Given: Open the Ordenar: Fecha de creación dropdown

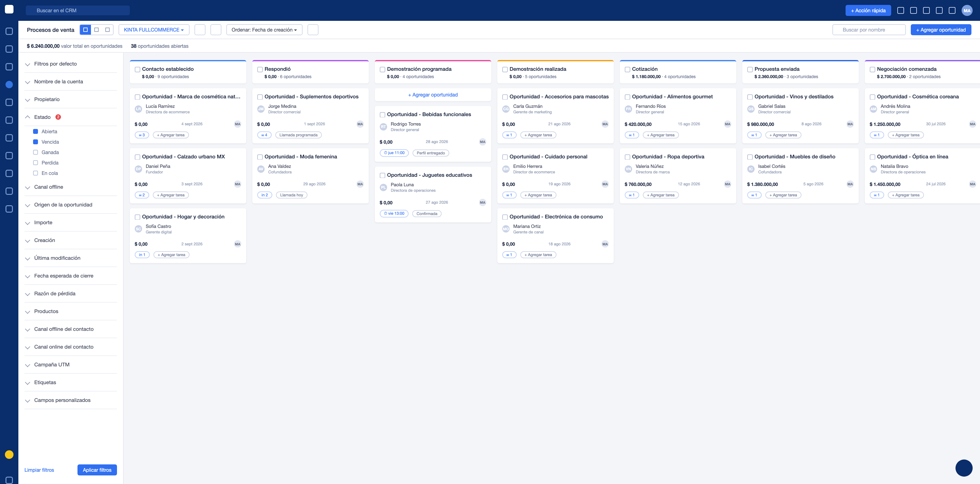Looking at the screenshot, I should pos(264,30).
